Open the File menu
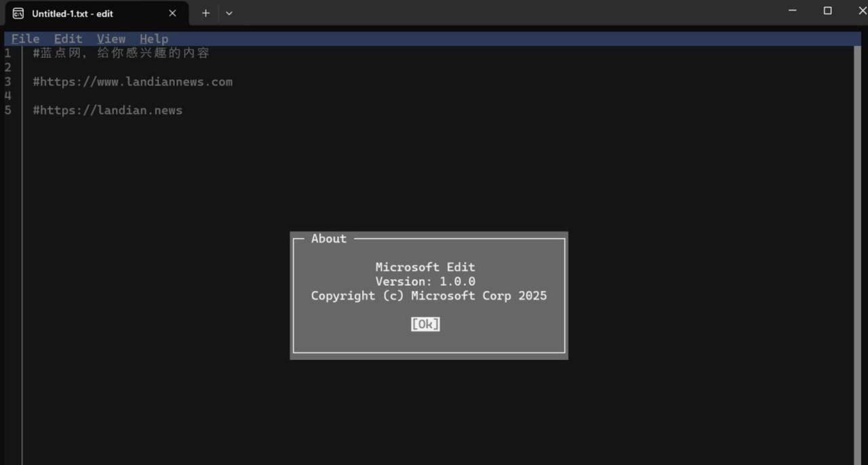Screen dimensions: 868x465 tap(25, 39)
